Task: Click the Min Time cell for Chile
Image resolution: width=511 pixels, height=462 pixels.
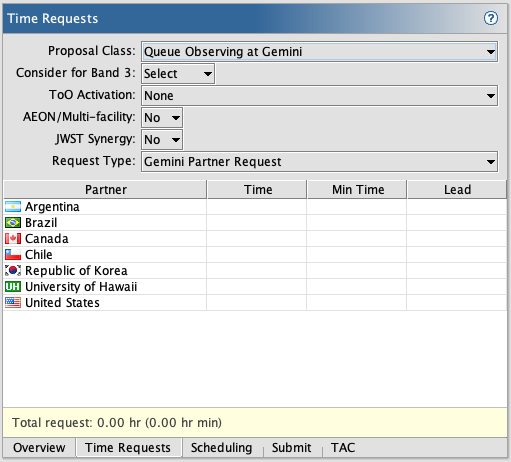Action: coord(357,255)
